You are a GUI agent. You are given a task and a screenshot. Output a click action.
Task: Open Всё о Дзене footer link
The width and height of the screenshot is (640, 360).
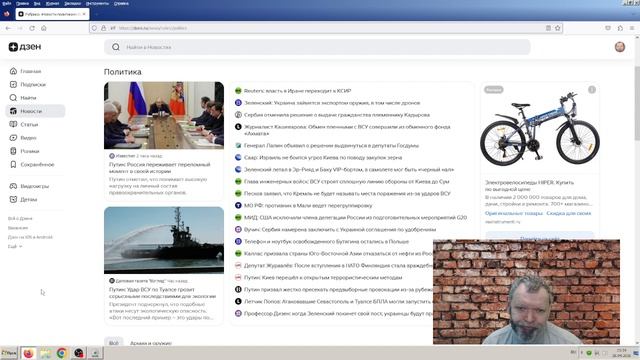pos(20,218)
